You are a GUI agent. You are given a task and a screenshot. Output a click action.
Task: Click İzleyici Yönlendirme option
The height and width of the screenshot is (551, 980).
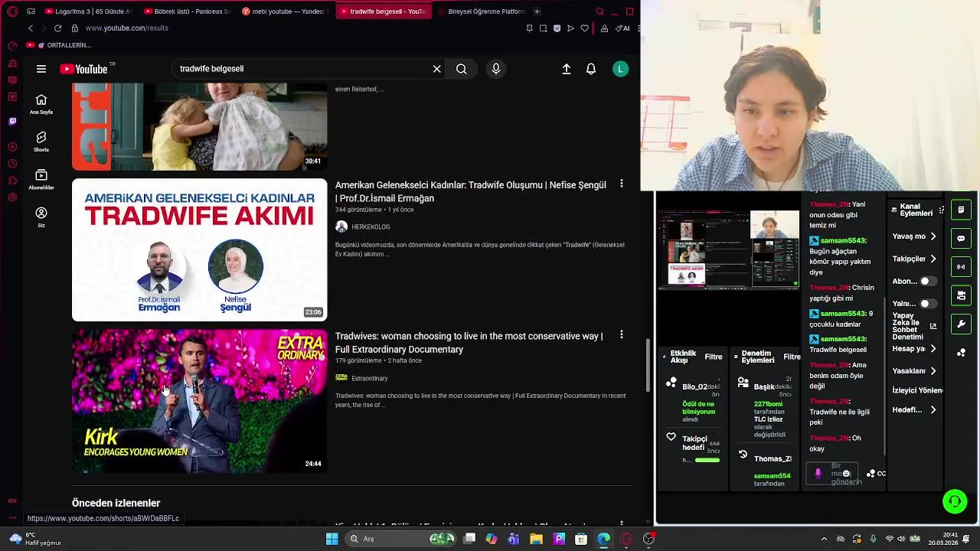tap(917, 390)
